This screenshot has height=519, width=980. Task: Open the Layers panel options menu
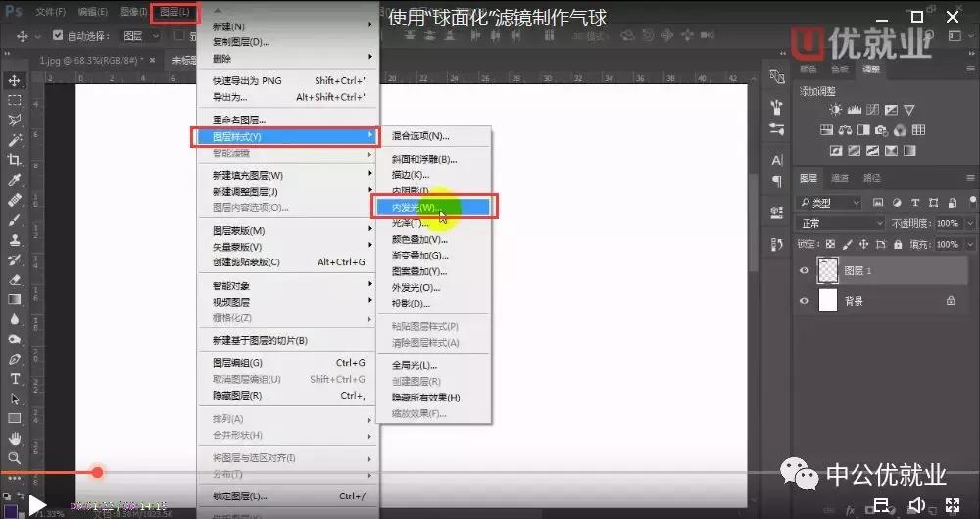pyautogui.click(x=970, y=178)
